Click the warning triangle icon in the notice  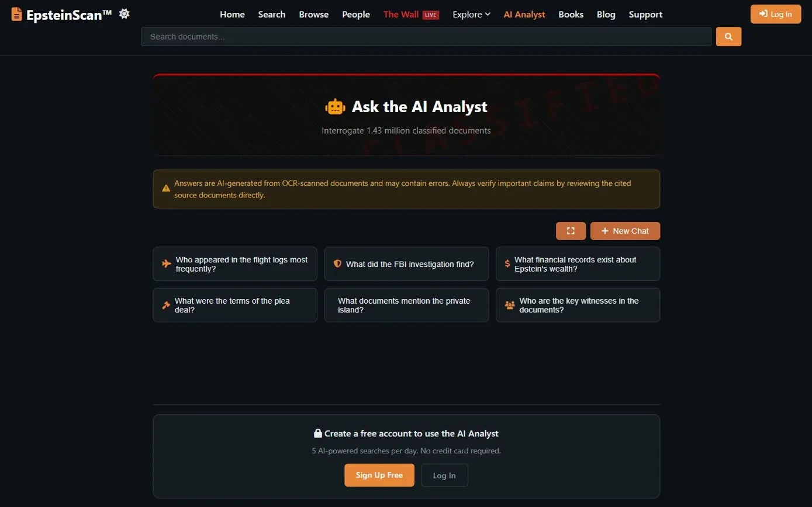click(x=166, y=188)
